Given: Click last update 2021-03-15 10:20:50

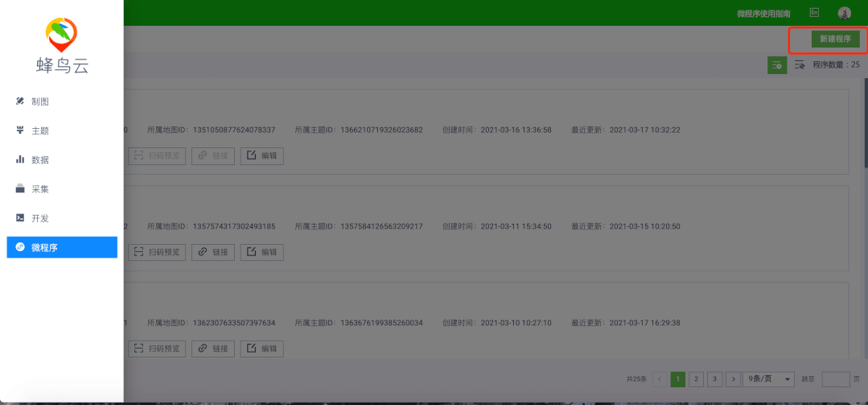Looking at the screenshot, I should coord(645,226).
